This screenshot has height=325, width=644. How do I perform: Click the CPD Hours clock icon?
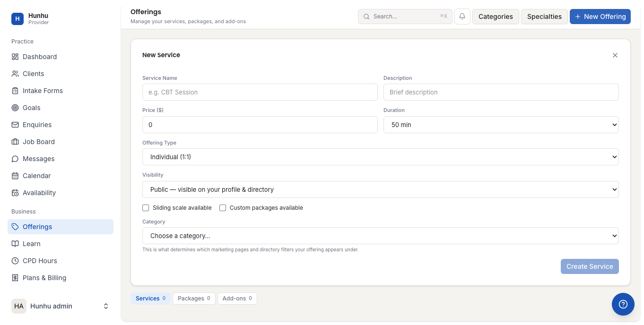[x=15, y=261]
